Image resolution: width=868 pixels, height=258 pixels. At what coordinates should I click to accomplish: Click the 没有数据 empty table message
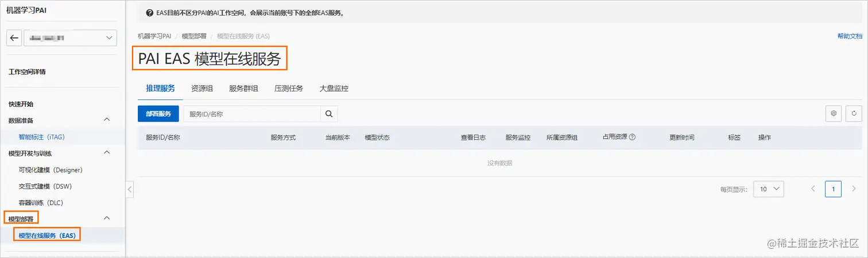[500, 163]
